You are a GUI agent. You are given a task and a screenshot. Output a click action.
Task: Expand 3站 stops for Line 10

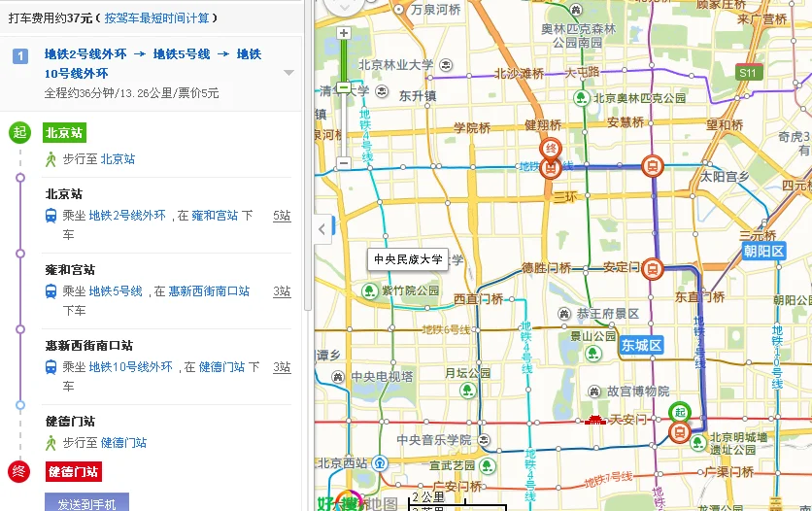pyautogui.click(x=282, y=366)
